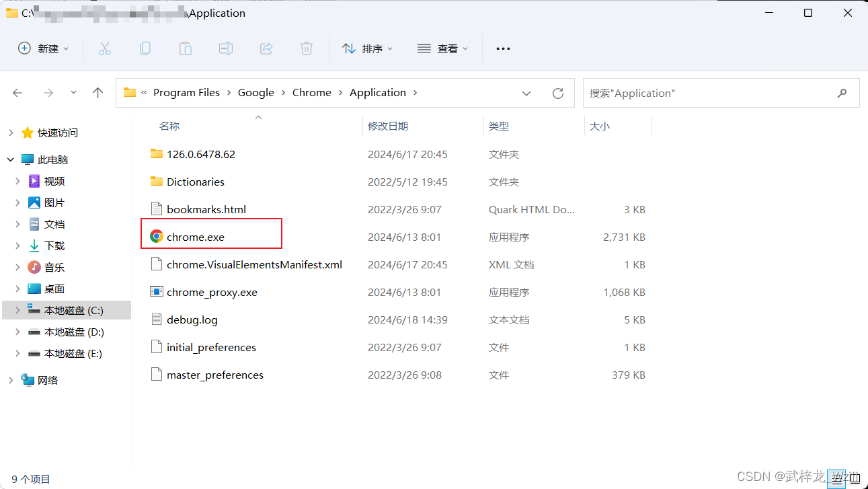868x489 pixels.
Task: Click the Refresh icon
Action: (x=558, y=93)
